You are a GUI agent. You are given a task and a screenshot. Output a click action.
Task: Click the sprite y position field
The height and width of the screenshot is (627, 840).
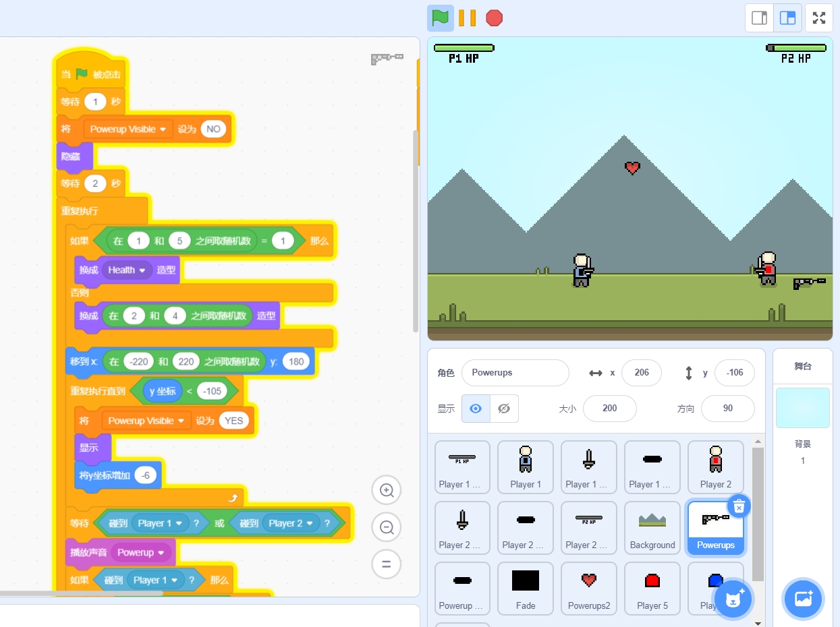click(734, 373)
